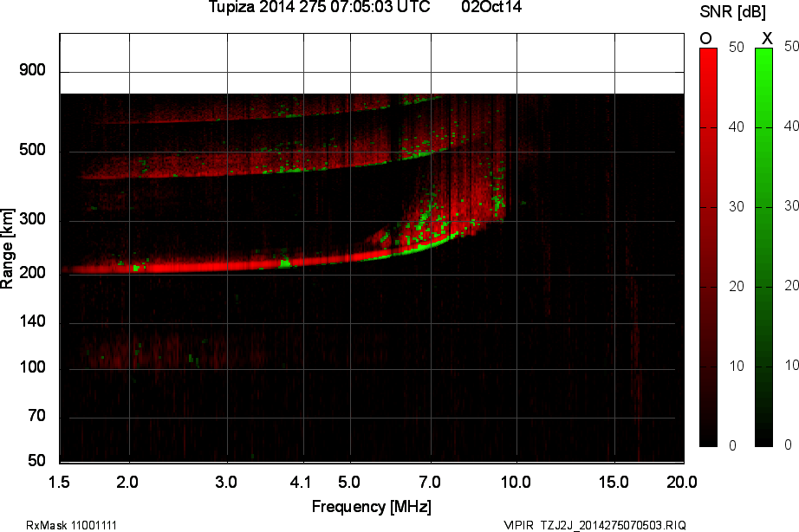Click the 4.1 frequency tick label

pos(301,481)
